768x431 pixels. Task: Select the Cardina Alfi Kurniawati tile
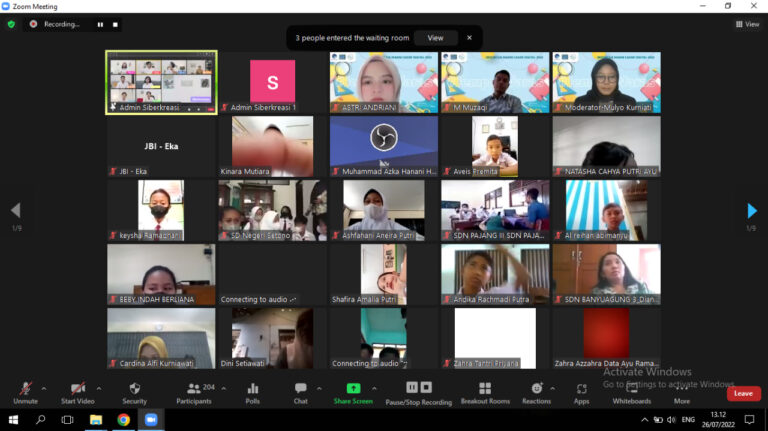[161, 338]
